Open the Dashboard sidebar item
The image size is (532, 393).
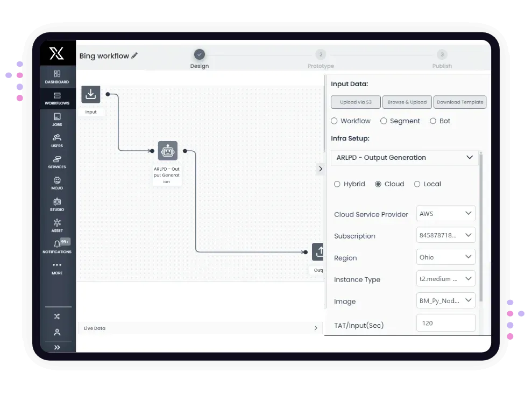pyautogui.click(x=57, y=77)
